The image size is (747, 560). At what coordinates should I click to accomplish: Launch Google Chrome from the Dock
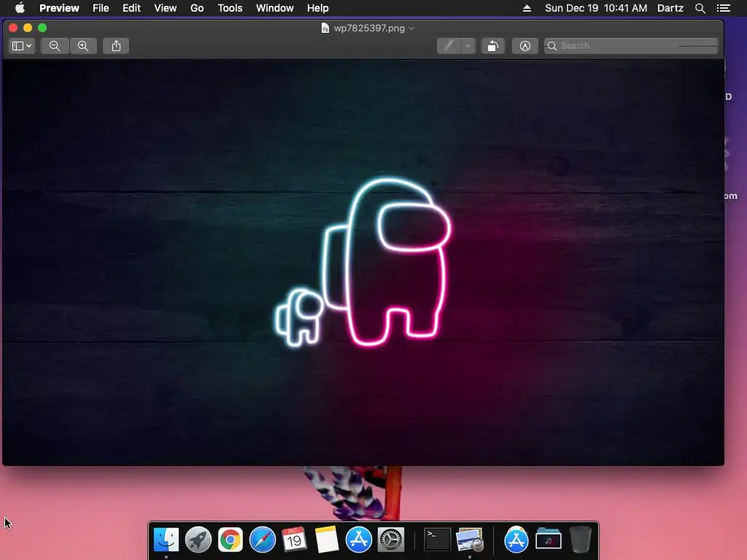[230, 540]
